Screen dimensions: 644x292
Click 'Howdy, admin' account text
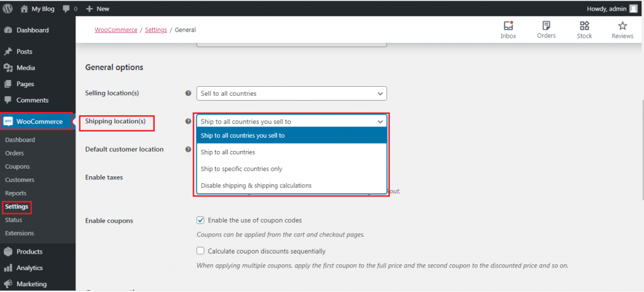click(607, 9)
